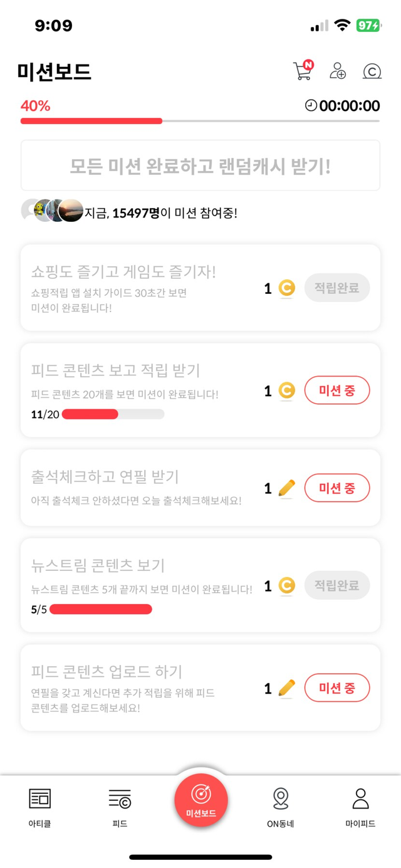401x868 pixels.
Task: Tap the 랜덤캐시 받기 banner button
Action: pos(200,166)
